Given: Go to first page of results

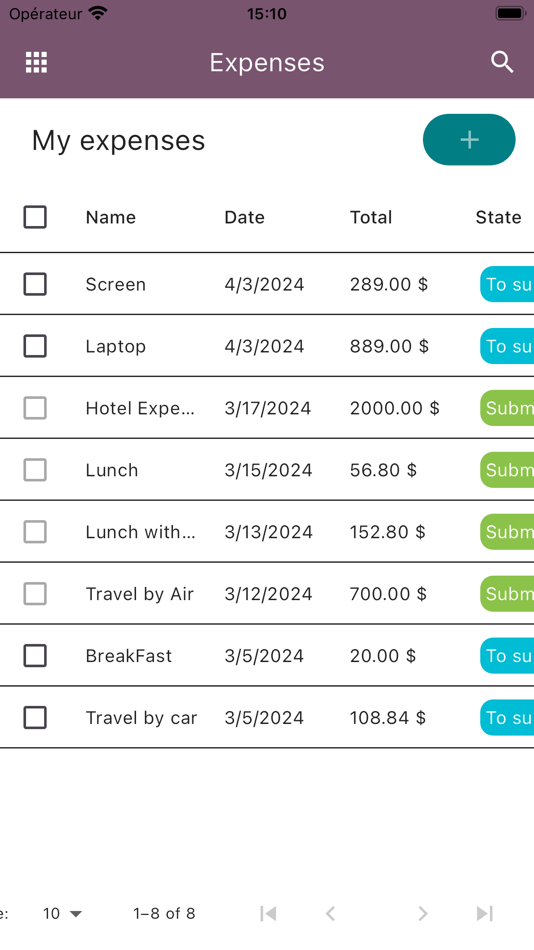Looking at the screenshot, I should coord(268,913).
